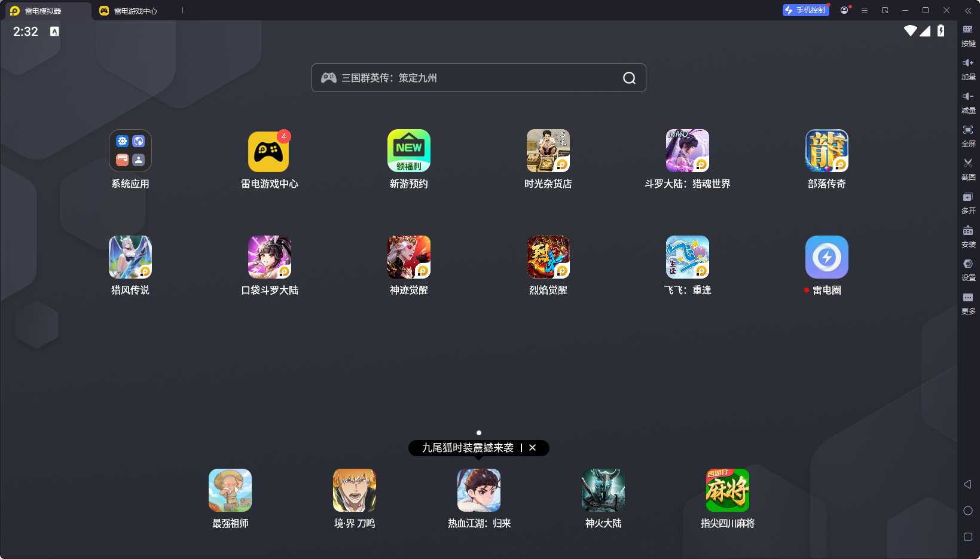Switch to the 雷电游戏中心 tab
Image resolution: width=980 pixels, height=559 pixels.
click(x=129, y=11)
